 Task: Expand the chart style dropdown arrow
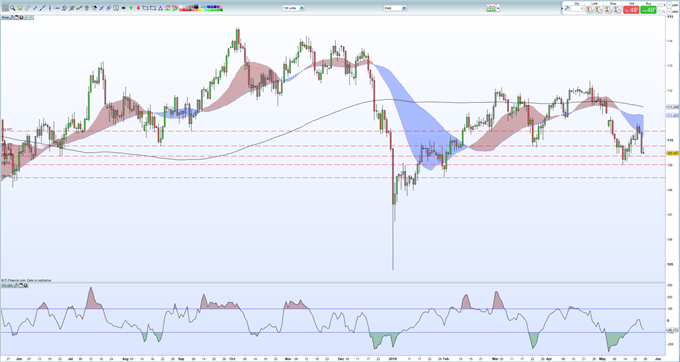coord(498,8)
